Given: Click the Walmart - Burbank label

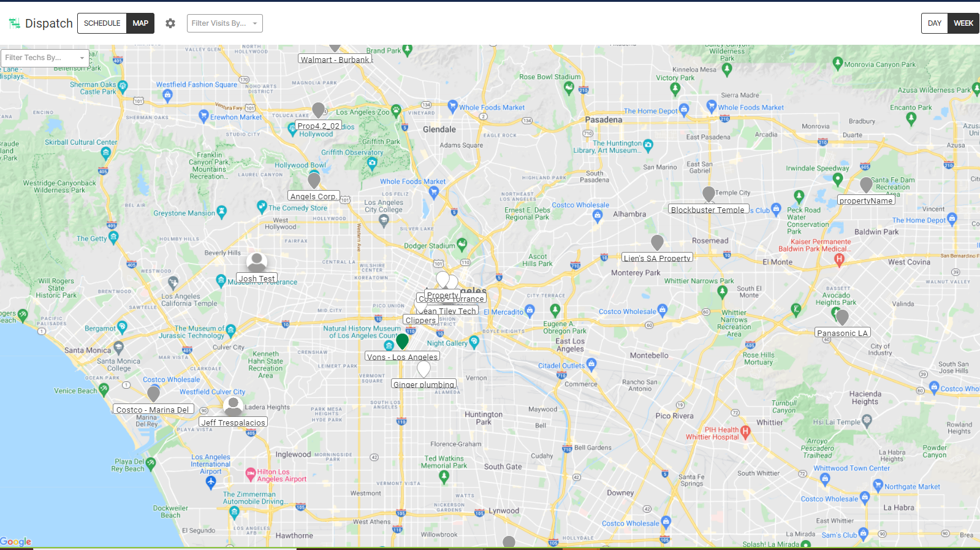Looking at the screenshot, I should point(335,59).
